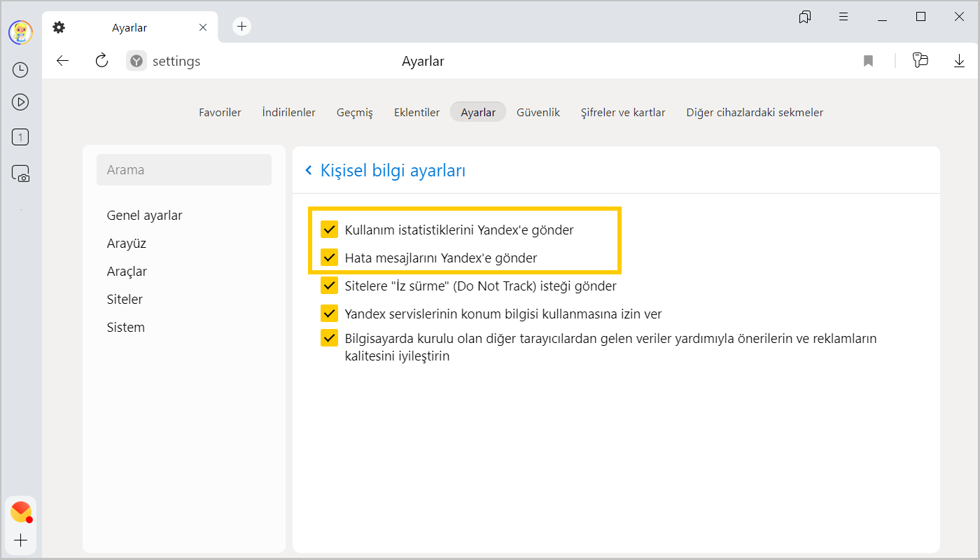Screen dimensions: 980x560
Task: Uncheck the diğer tarayıcılardan gelen veriler checkbox
Action: pos(329,338)
